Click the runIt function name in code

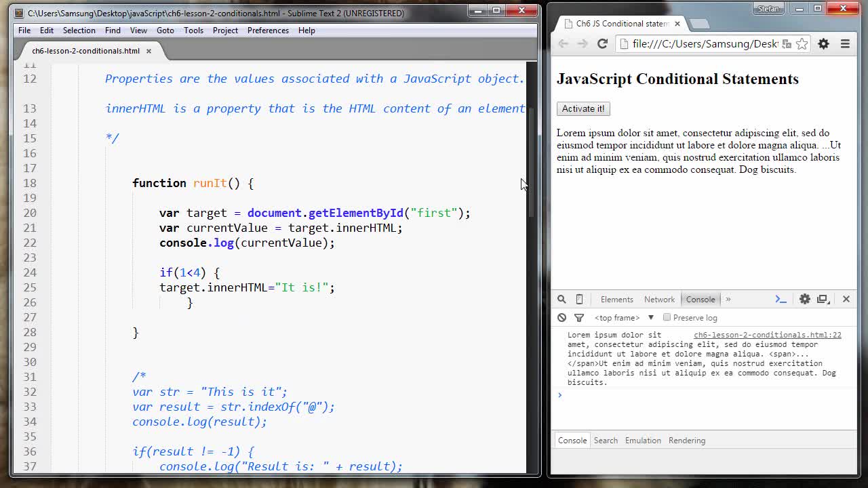[210, 183]
